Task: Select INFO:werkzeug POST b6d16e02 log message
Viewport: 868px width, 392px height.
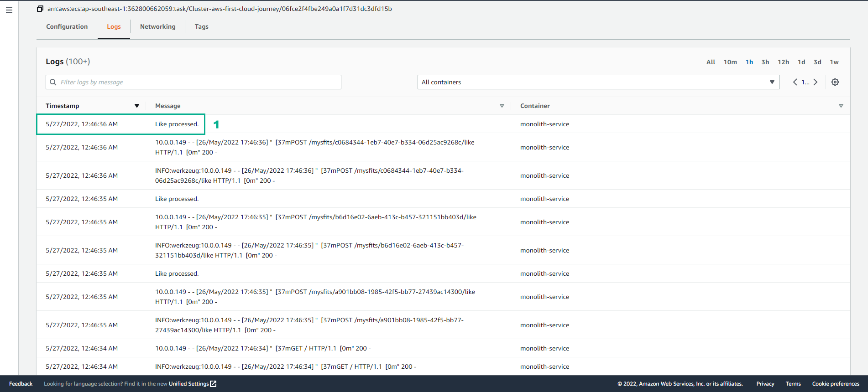Action: click(x=309, y=250)
